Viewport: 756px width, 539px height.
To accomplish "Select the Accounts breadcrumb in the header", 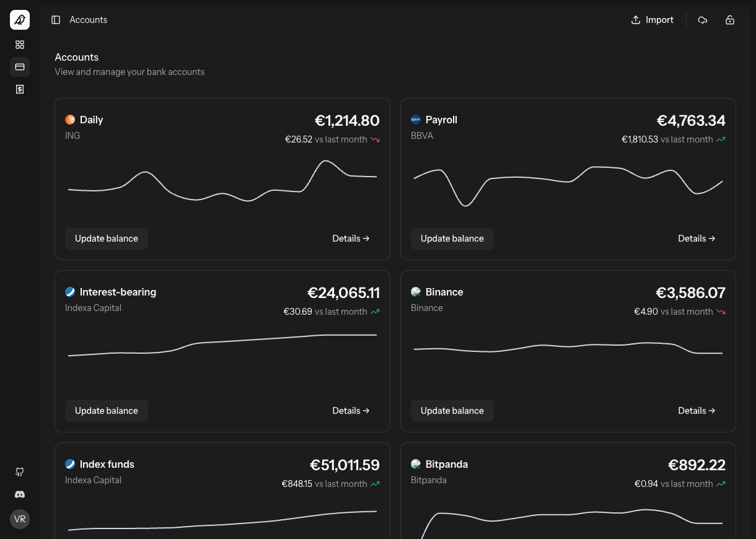I will [x=88, y=19].
